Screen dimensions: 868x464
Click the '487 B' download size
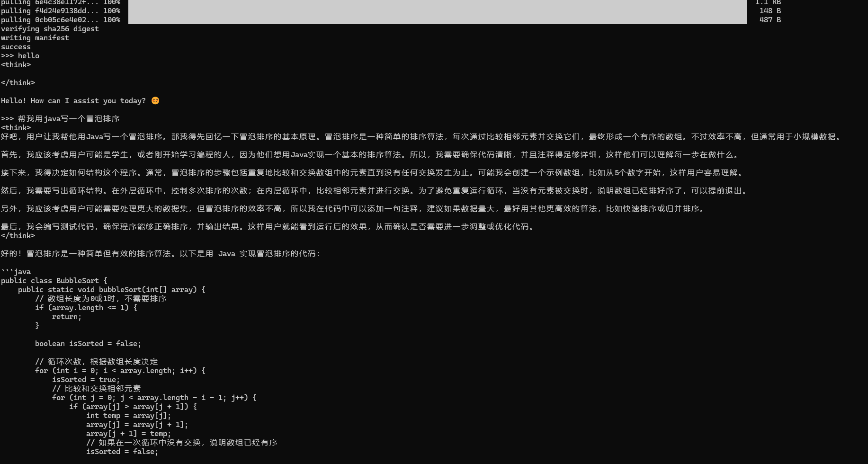770,20
